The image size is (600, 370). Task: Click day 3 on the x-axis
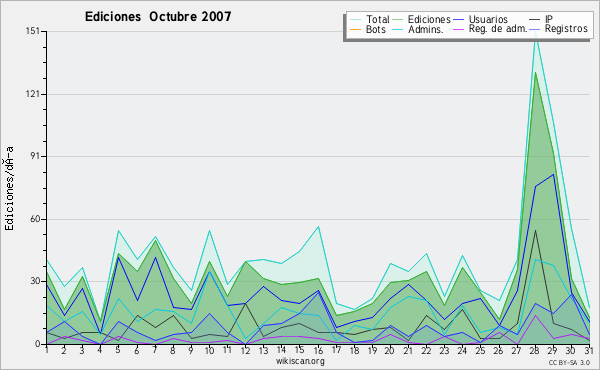pos(82,350)
